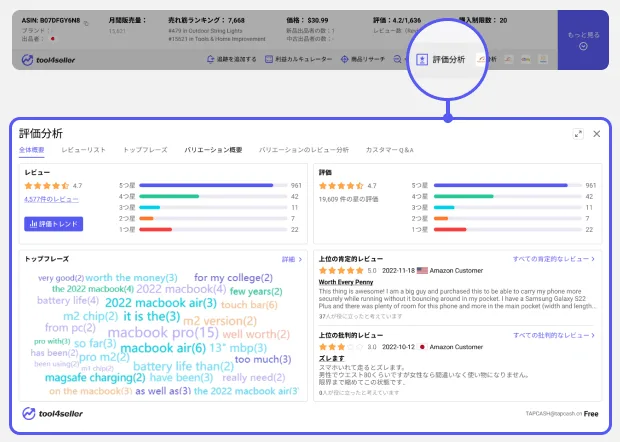
Task: Select phrase well worth(2)
Action: click(256, 334)
